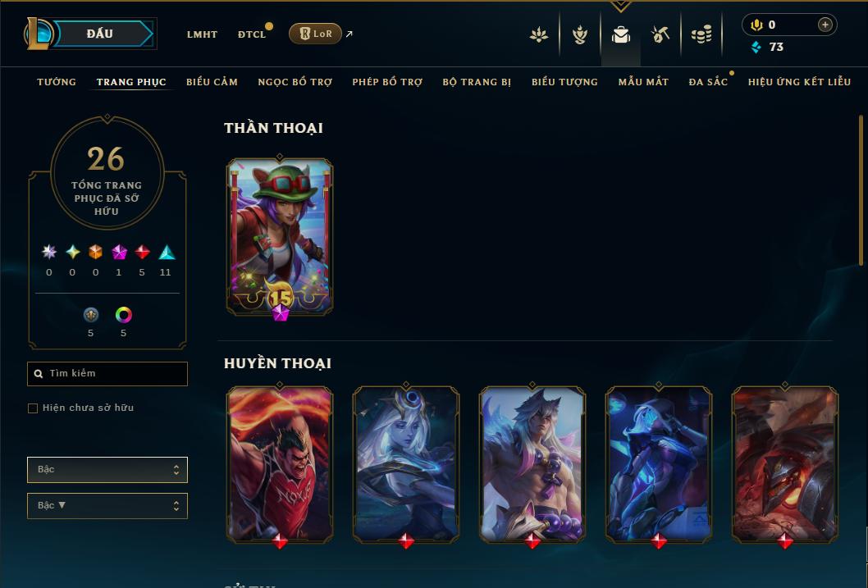Open the Loot hammer icon

pos(660,34)
